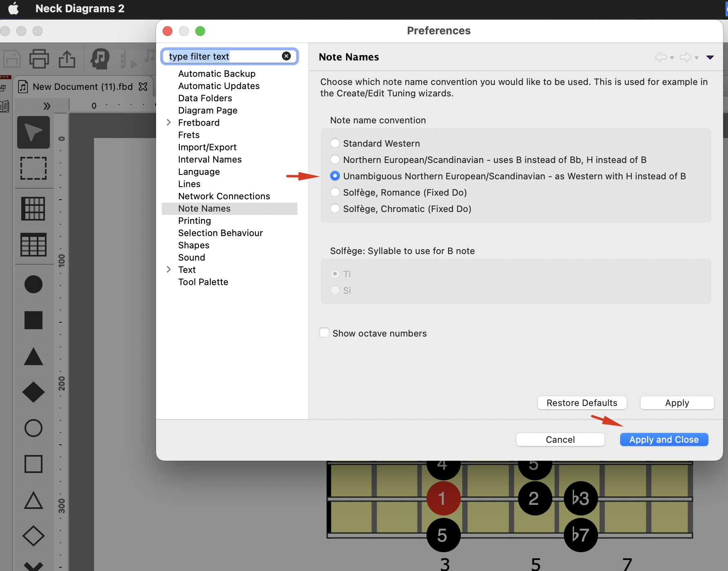Click the Cancel button
Viewport: 728px width, 571px height.
[561, 439]
